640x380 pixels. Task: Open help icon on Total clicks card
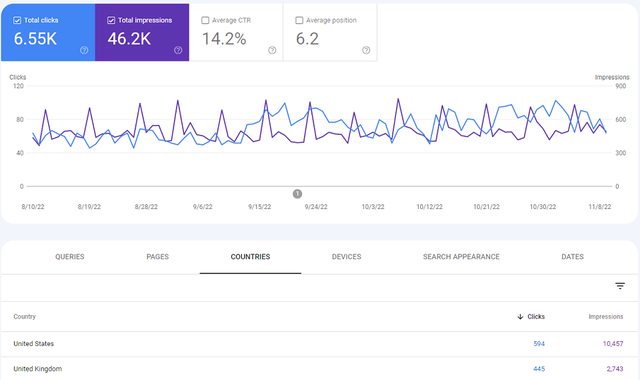coord(84,50)
